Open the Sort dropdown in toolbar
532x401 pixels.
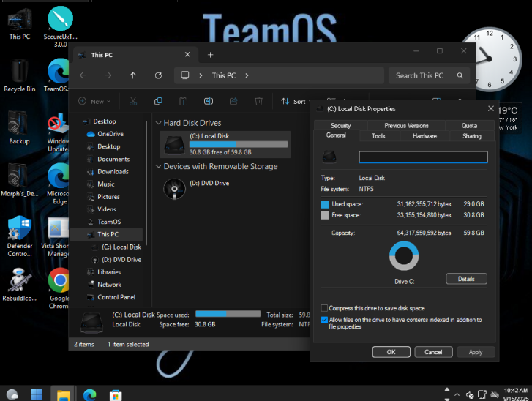293,101
